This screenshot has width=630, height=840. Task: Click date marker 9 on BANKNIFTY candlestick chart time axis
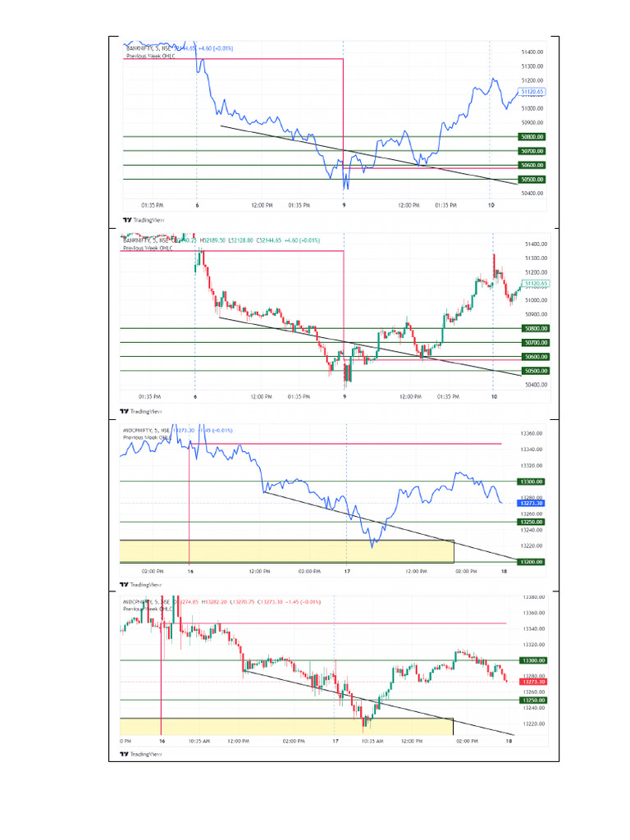345,397
